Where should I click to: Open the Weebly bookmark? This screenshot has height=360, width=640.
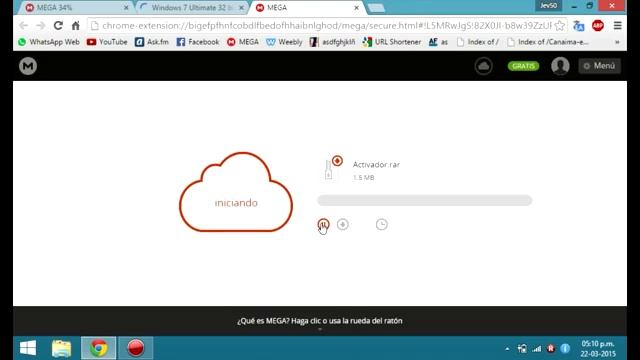point(284,42)
